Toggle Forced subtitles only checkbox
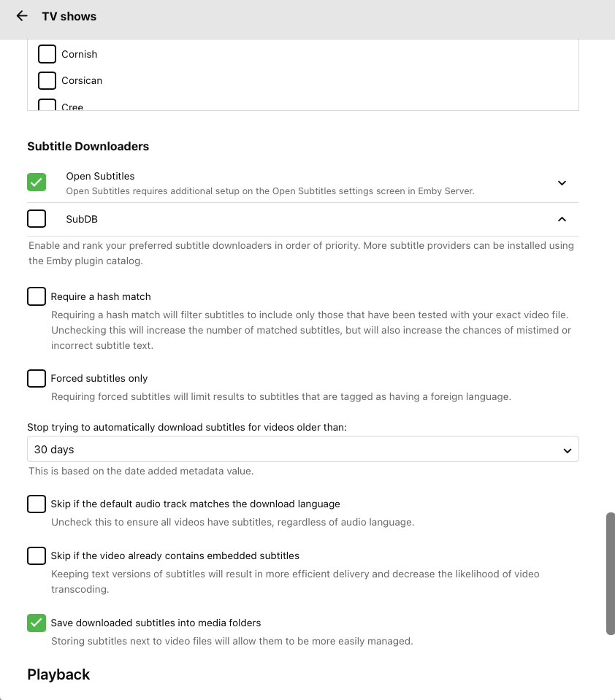 pyautogui.click(x=37, y=378)
